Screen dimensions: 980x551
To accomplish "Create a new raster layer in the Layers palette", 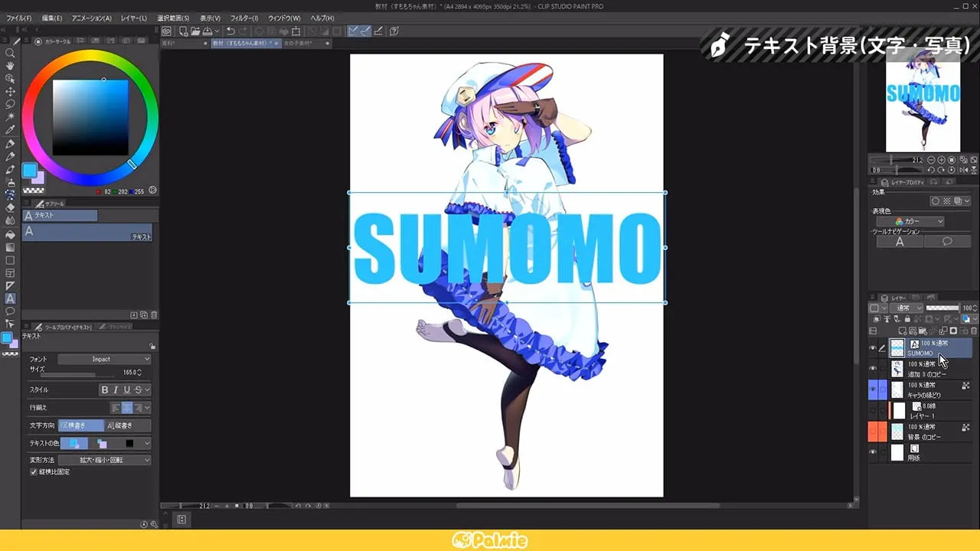I will coord(903,331).
